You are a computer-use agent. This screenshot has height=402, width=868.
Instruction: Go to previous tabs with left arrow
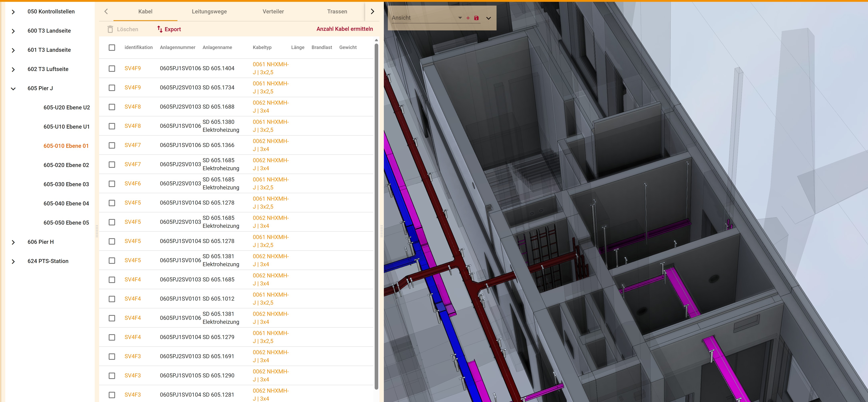pyautogui.click(x=106, y=11)
